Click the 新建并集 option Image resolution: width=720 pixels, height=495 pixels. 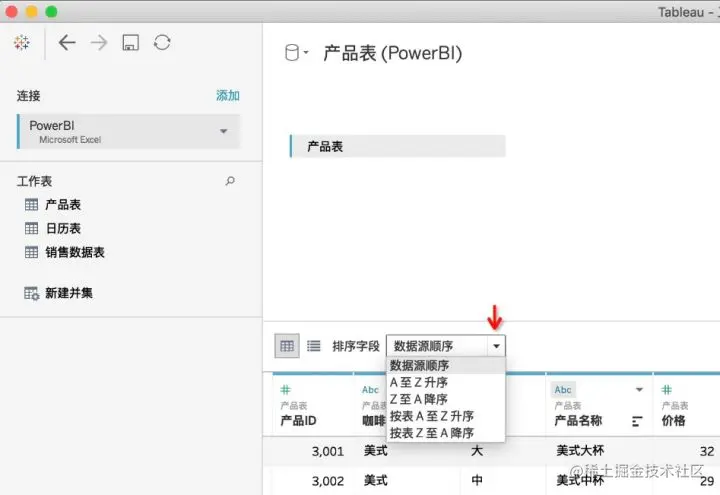click(x=69, y=293)
